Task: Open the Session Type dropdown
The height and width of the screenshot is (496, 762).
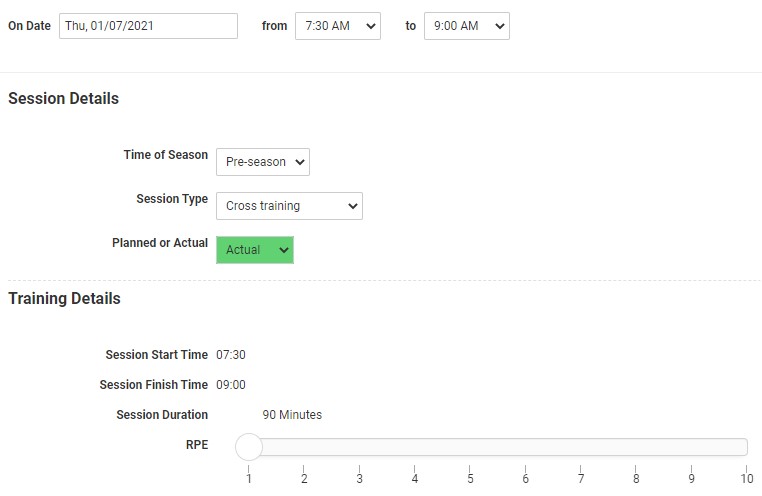Action: pos(289,206)
